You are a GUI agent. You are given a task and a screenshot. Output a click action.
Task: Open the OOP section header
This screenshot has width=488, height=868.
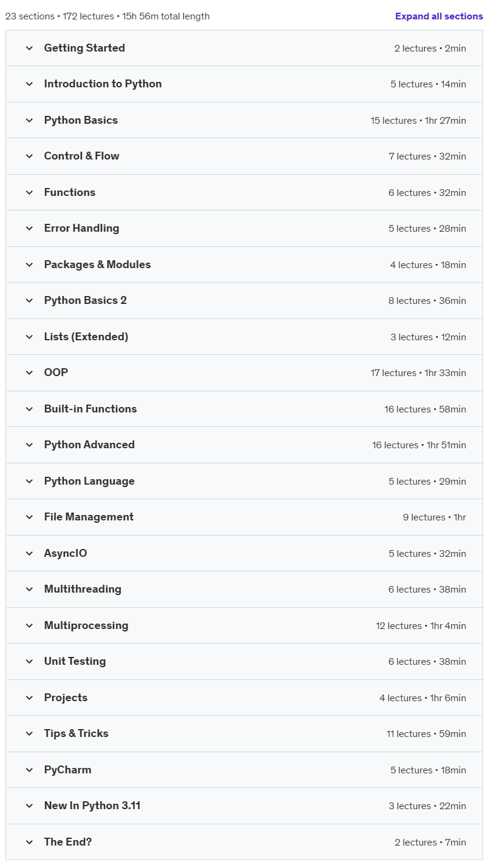[244, 372]
